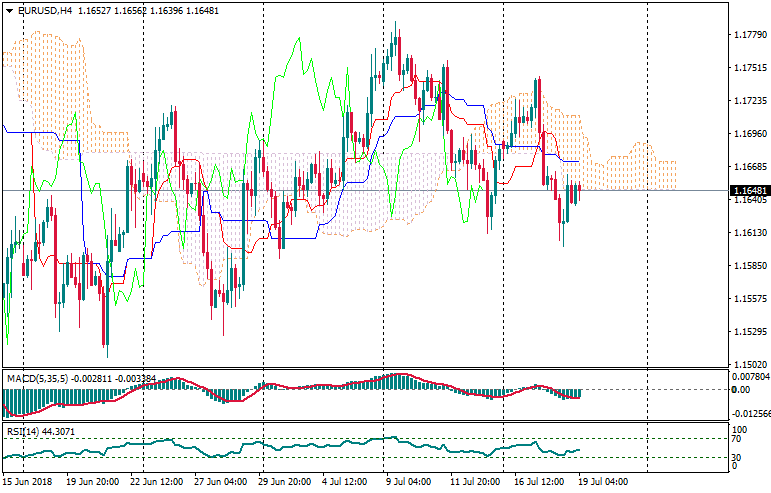Click the MACD 0.007804 axis label
This screenshot has width=771, height=493.
749,377
